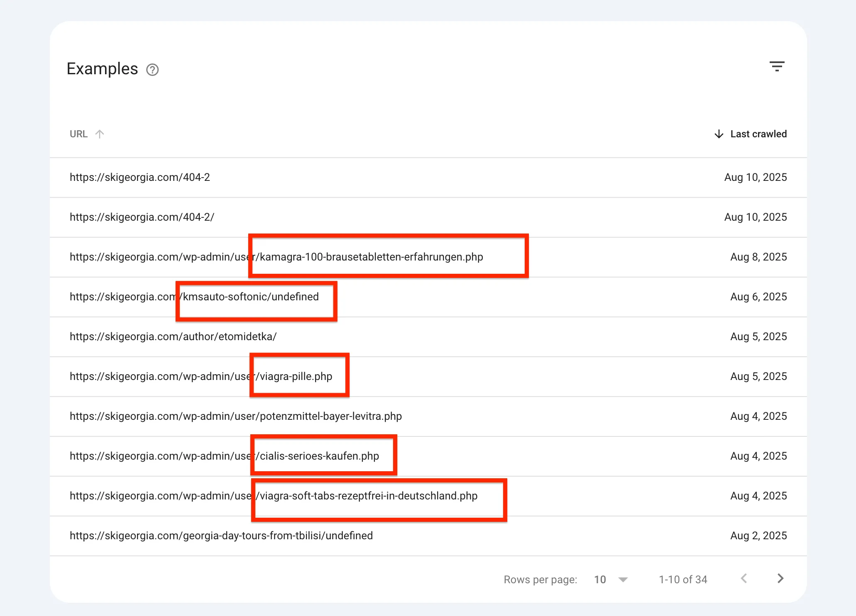Open the potenzmittel-bayer-levitra.php row
The height and width of the screenshot is (616, 856).
pos(235,416)
